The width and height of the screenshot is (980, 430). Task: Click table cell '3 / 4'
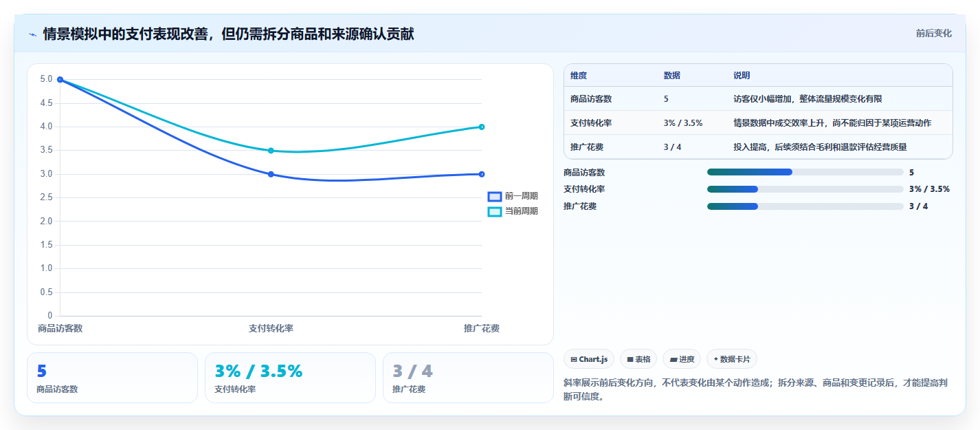(x=673, y=147)
